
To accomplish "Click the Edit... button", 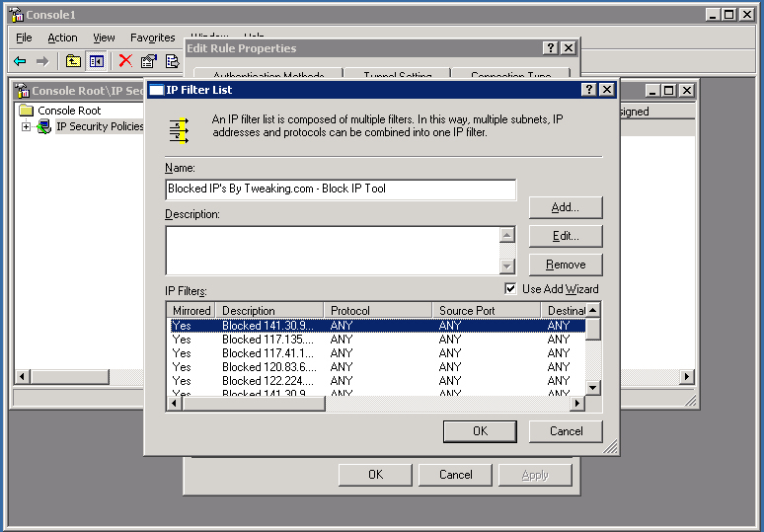I will tap(565, 236).
